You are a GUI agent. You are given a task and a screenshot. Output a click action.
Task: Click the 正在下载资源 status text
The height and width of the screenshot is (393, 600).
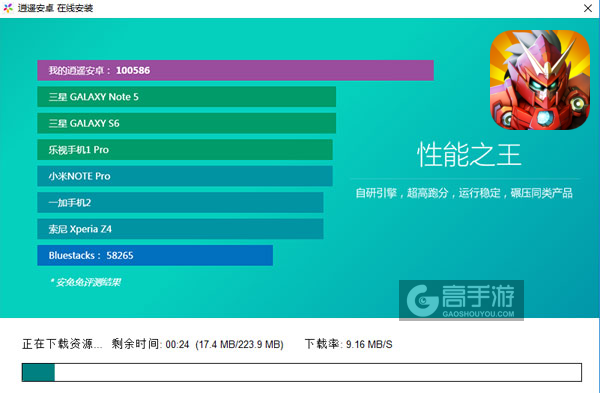tap(62, 344)
